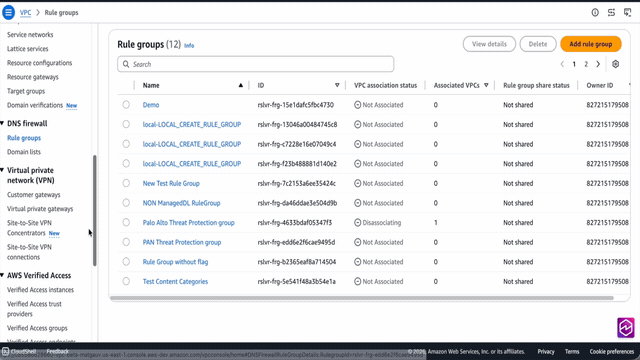The image size is (640, 360).
Task: Open Verified Access groups in sidebar
Action: [x=37, y=328]
